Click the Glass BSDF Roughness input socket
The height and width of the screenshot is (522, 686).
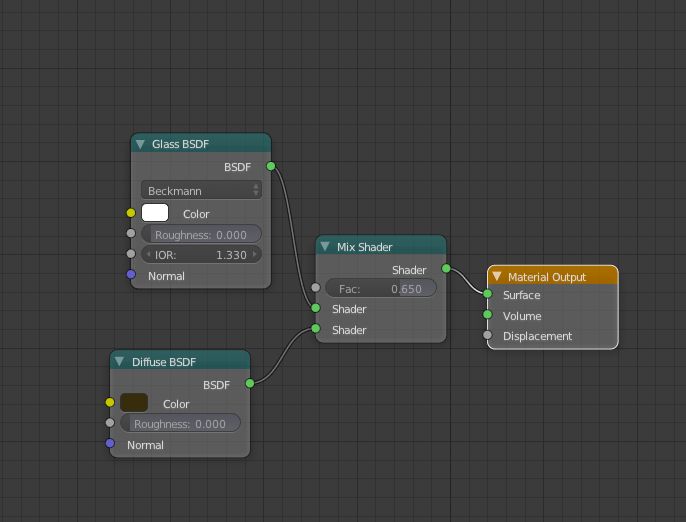tap(131, 233)
